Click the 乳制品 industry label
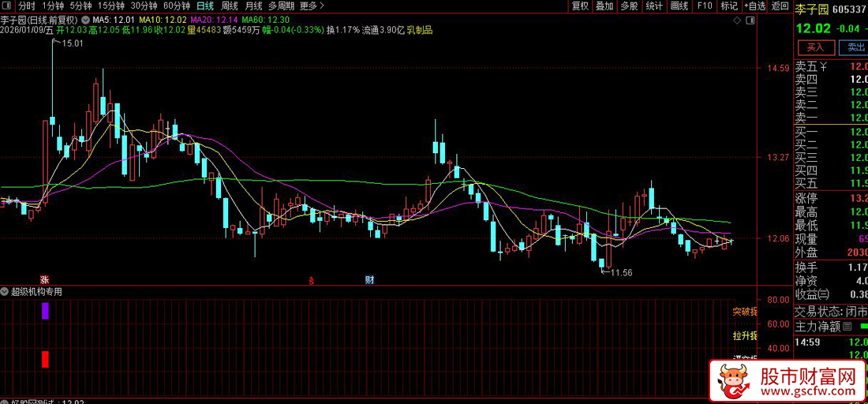Viewport: 868px width, 404px height. pos(420,31)
